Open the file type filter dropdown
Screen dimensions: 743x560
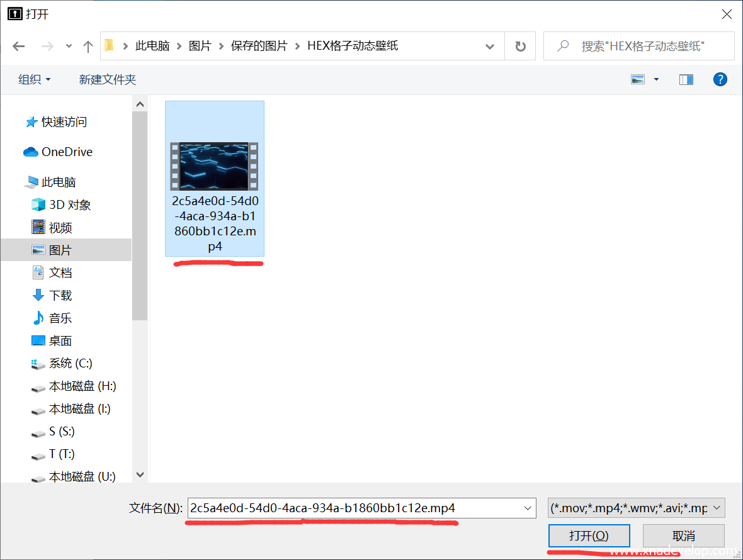637,508
